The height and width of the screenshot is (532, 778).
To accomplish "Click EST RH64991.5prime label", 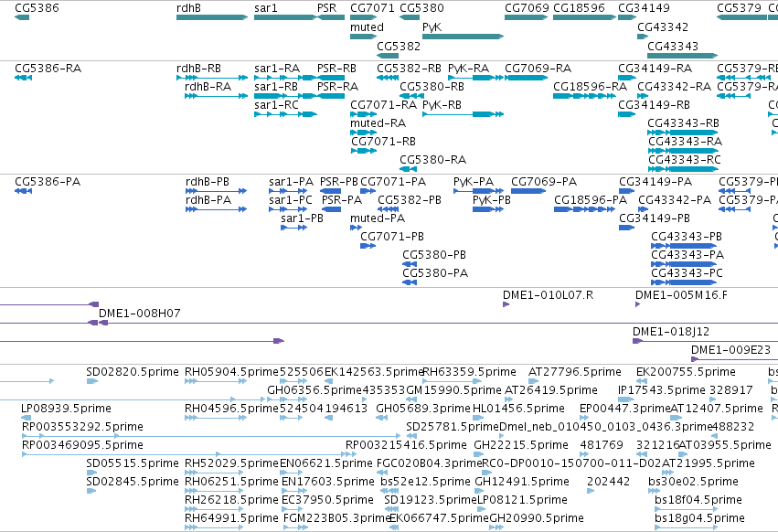I will tap(231, 518).
